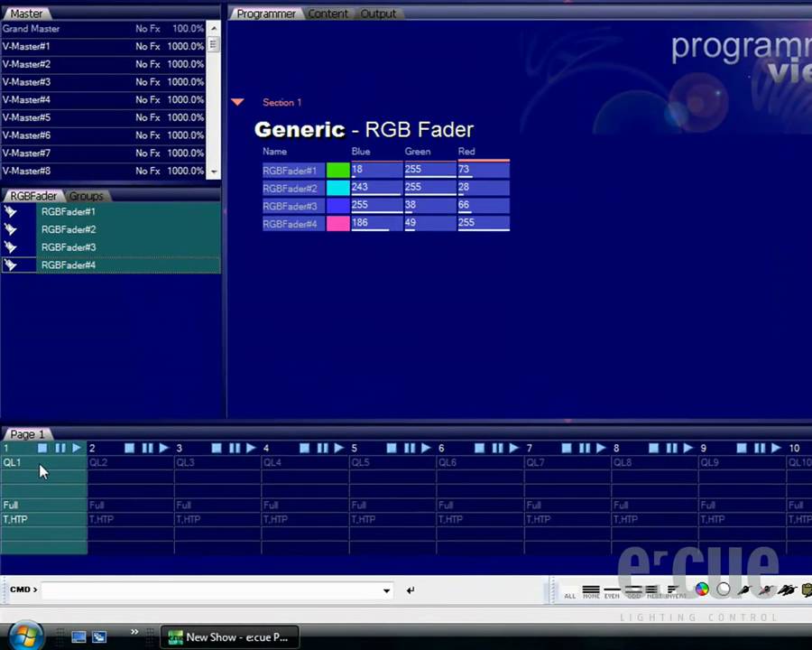812x650 pixels.
Task: Click the QL1 cuelist cell
Action: pos(43,462)
